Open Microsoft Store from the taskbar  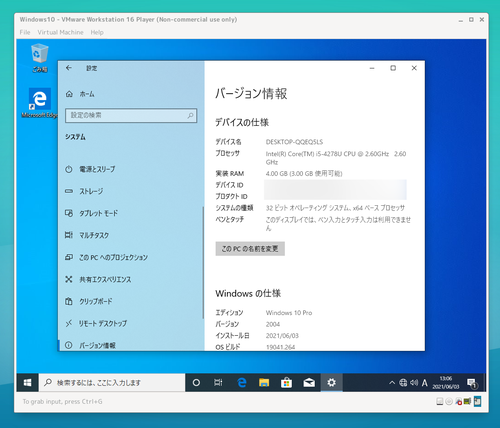click(286, 383)
